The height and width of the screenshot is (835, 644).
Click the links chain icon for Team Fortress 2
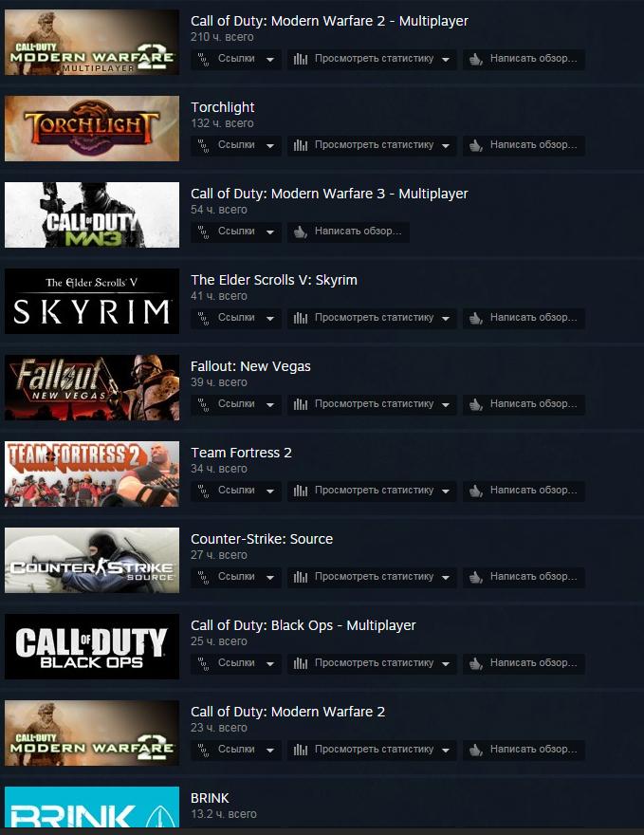(203, 491)
